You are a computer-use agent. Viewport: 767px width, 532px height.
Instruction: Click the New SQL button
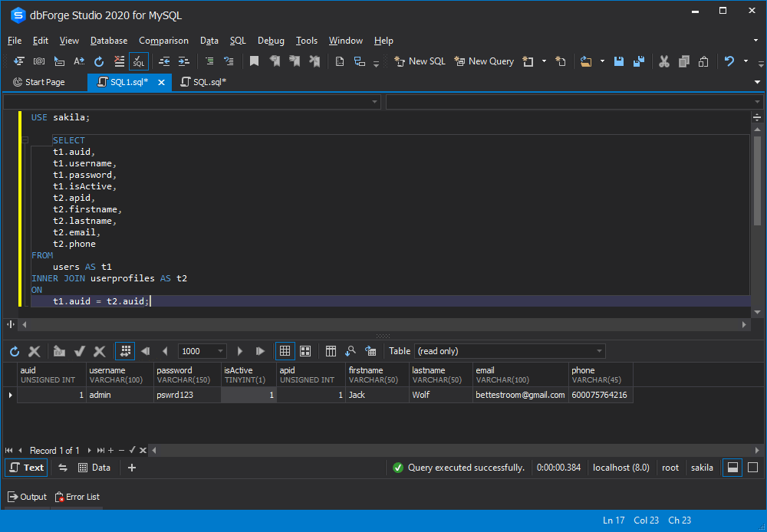pos(420,61)
